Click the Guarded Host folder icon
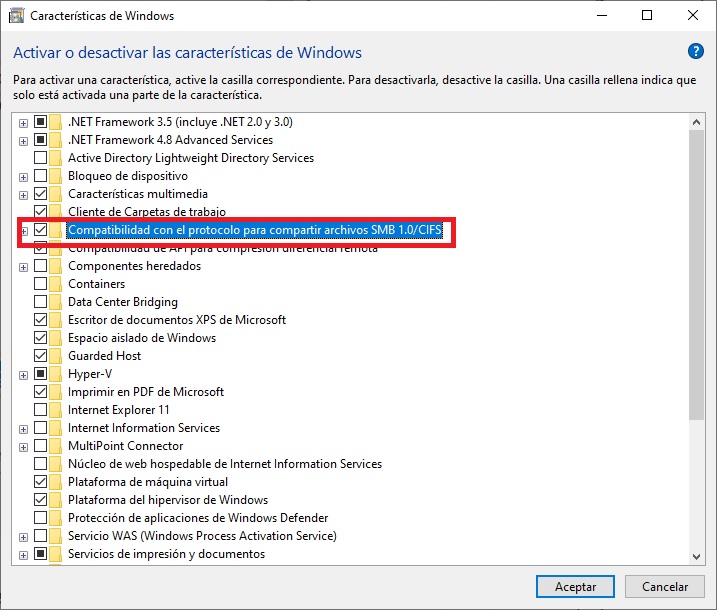Viewport: 717px width, 610px height. point(56,356)
